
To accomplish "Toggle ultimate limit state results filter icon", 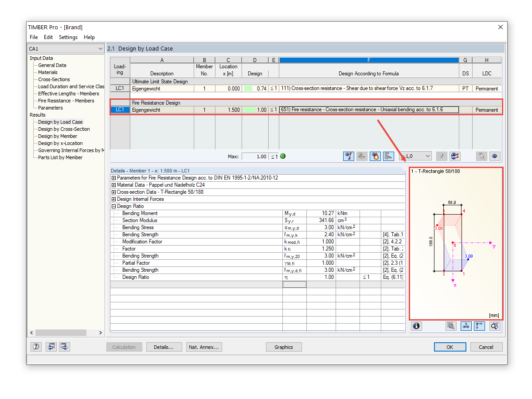I will point(348,156).
